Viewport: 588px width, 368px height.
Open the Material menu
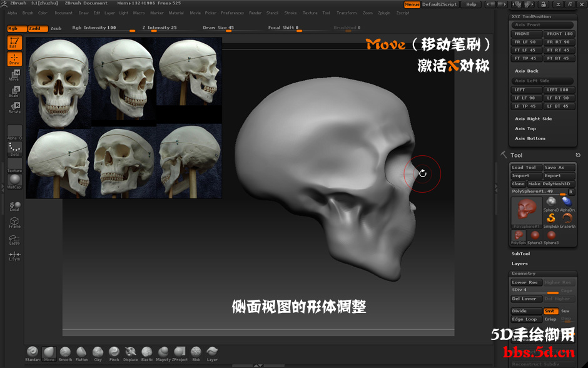click(x=176, y=13)
